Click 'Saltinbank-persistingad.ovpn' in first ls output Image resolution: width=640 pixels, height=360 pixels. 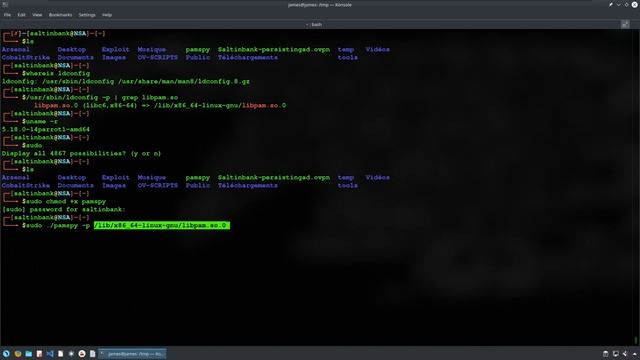[274, 49]
